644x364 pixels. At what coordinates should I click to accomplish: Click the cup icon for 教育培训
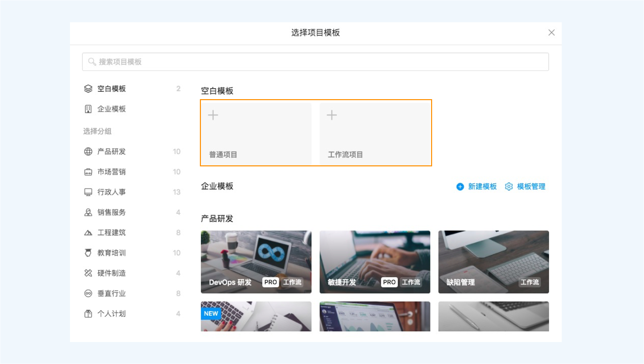pyautogui.click(x=88, y=253)
